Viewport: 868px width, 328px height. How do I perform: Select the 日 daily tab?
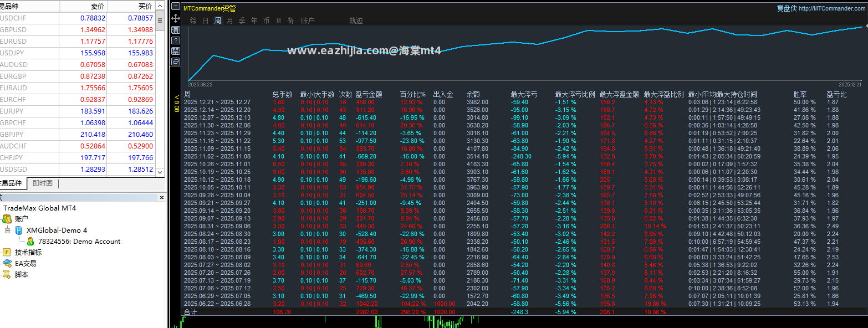[x=206, y=20]
